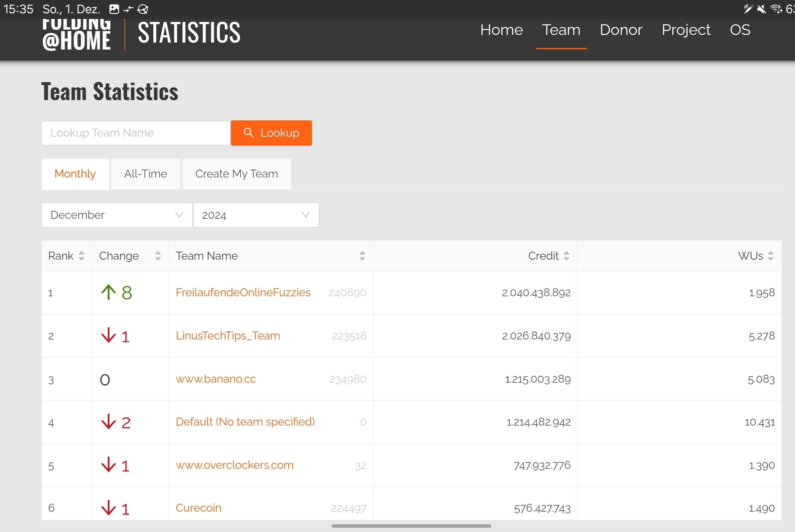Screen dimensions: 795x532
Task: Click WUs value 5.083
Action: pyautogui.click(x=761, y=379)
